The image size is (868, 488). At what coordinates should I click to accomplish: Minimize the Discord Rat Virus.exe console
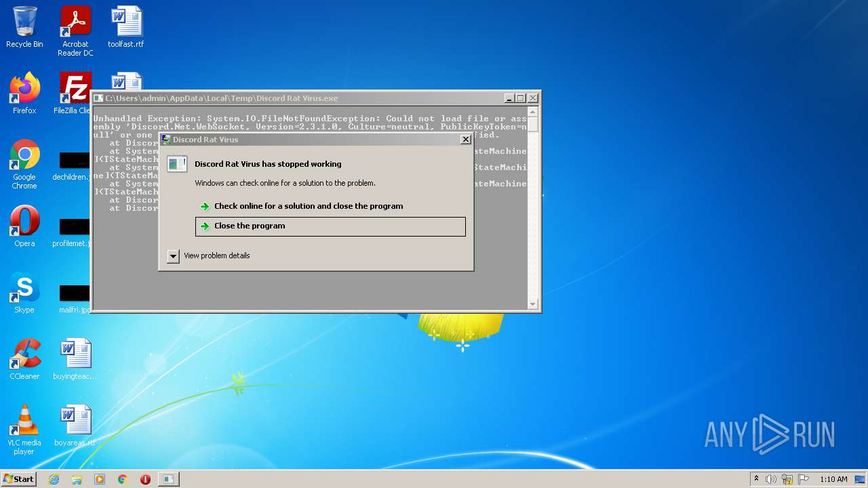pyautogui.click(x=509, y=98)
